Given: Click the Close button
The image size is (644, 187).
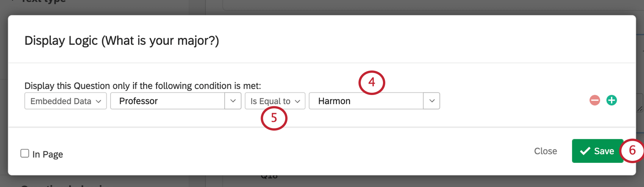Looking at the screenshot, I should click(x=546, y=151).
